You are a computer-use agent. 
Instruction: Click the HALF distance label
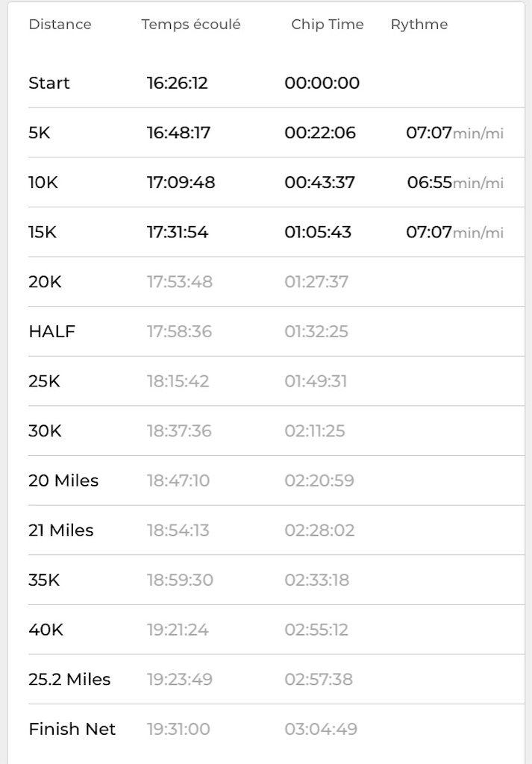(52, 331)
